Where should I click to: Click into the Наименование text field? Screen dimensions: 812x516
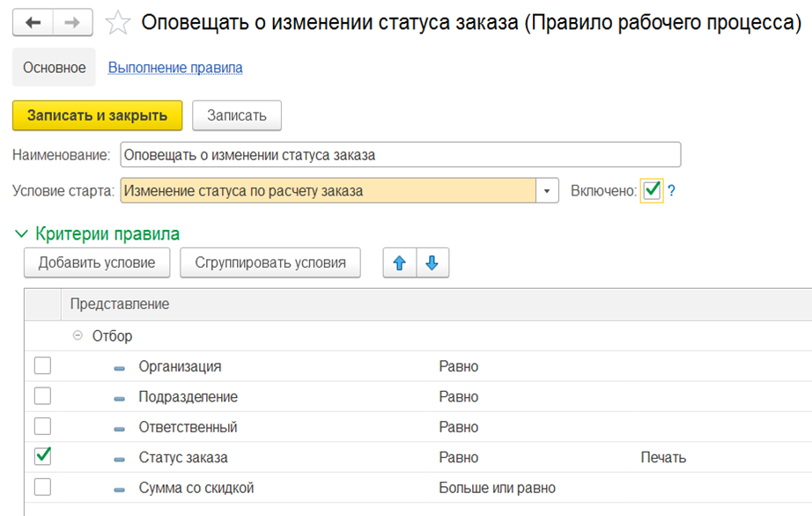tap(400, 155)
